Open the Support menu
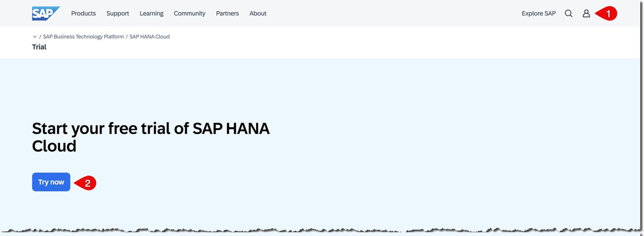 click(x=118, y=13)
